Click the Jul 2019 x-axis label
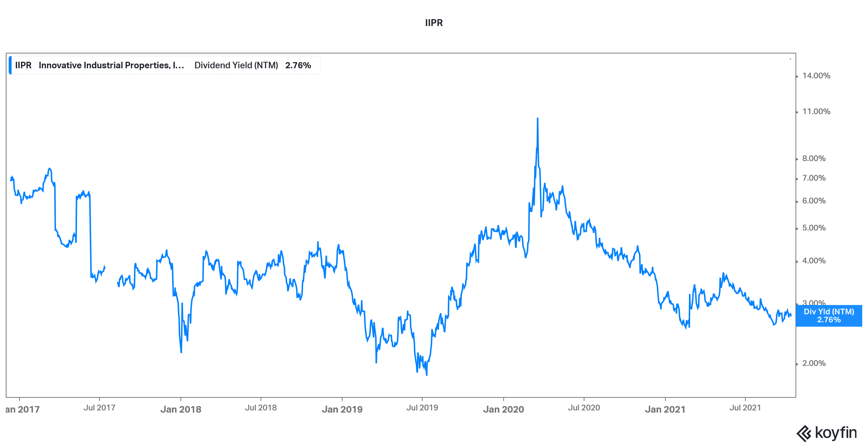868x448 pixels. tap(422, 408)
